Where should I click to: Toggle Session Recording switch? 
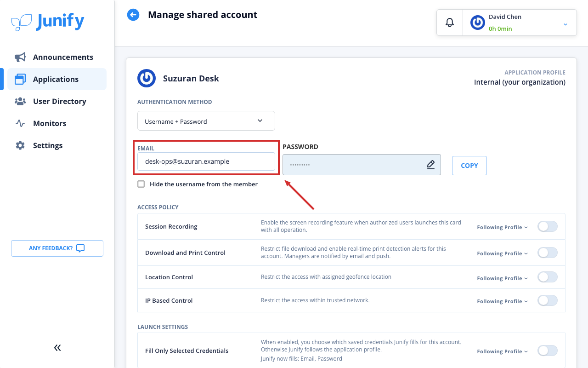point(548,226)
